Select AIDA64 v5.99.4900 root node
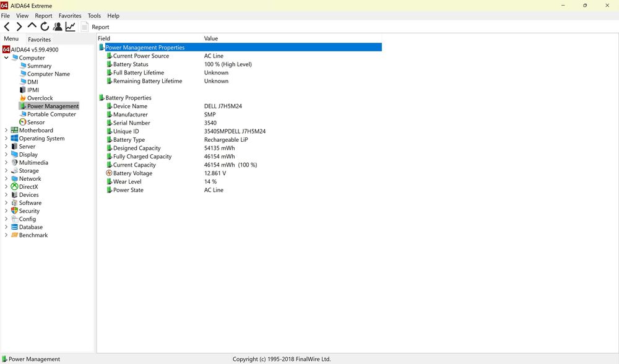 [x=35, y=50]
